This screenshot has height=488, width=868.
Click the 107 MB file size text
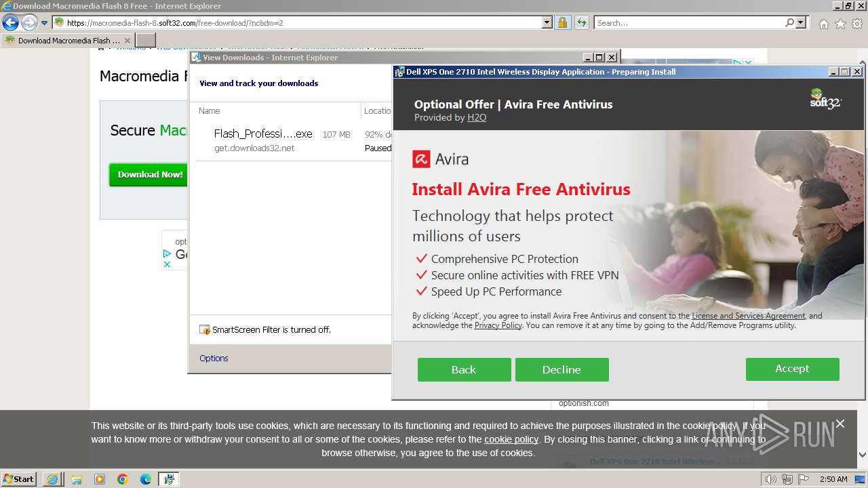click(x=336, y=134)
